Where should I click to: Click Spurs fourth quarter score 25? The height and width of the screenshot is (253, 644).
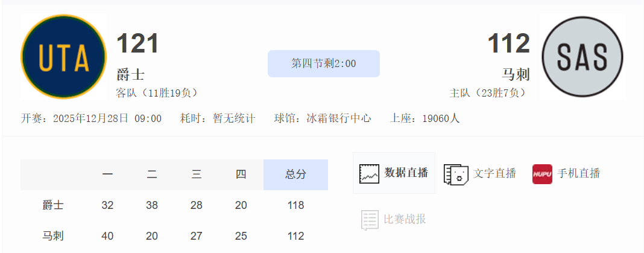241,236
